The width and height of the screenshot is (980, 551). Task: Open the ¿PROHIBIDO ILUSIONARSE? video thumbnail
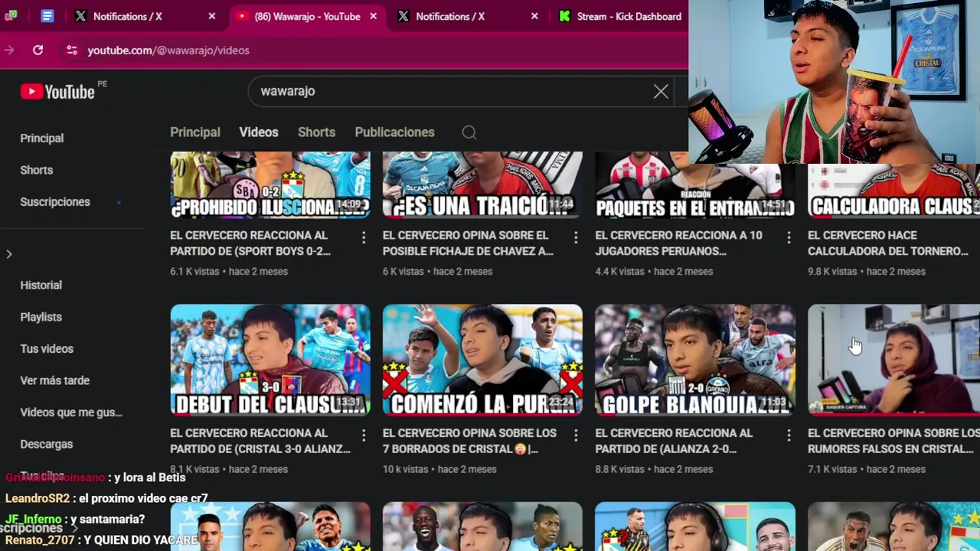270,184
